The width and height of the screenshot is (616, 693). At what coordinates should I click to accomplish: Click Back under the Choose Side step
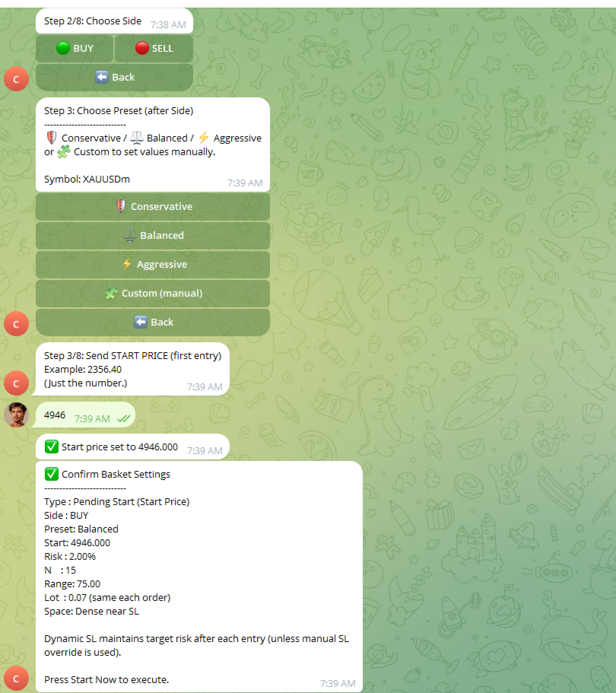tap(114, 77)
